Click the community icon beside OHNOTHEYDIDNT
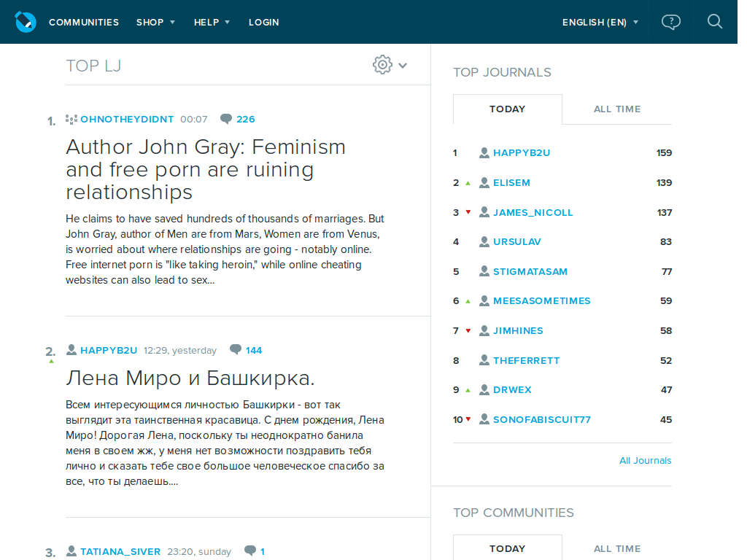This screenshot has height=560, width=747. click(71, 119)
